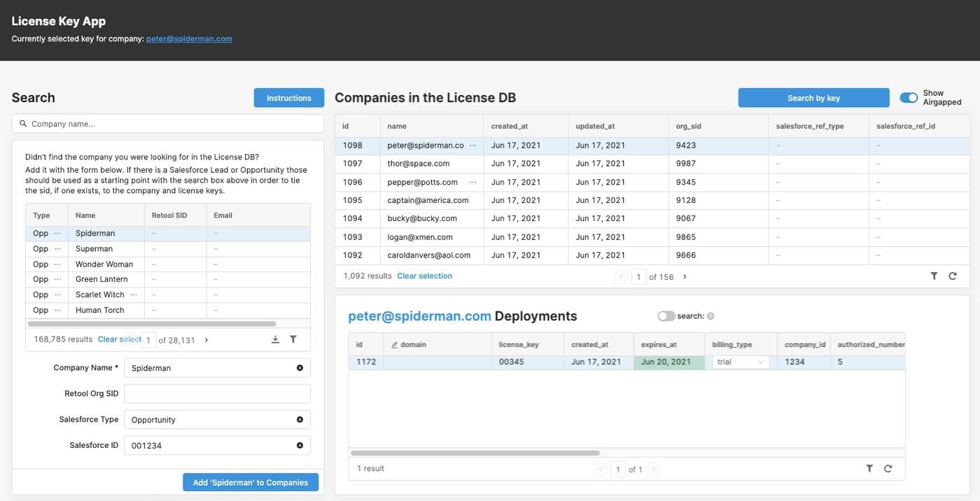Refresh the Deployments table
Screen dimensions: 980x501
888,469
